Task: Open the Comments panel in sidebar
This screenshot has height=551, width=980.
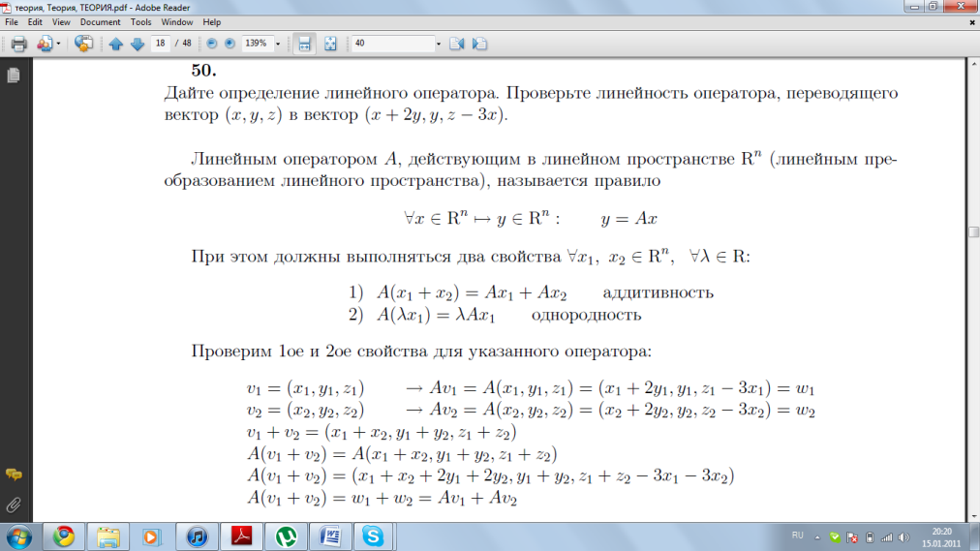Action: click(14, 475)
